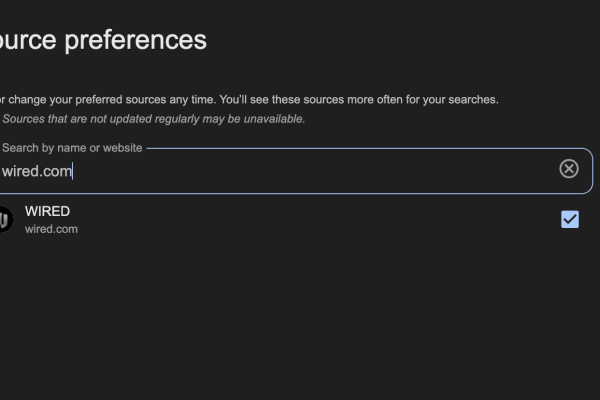Click the wired.com URL under WIRED

pyautogui.click(x=51, y=229)
